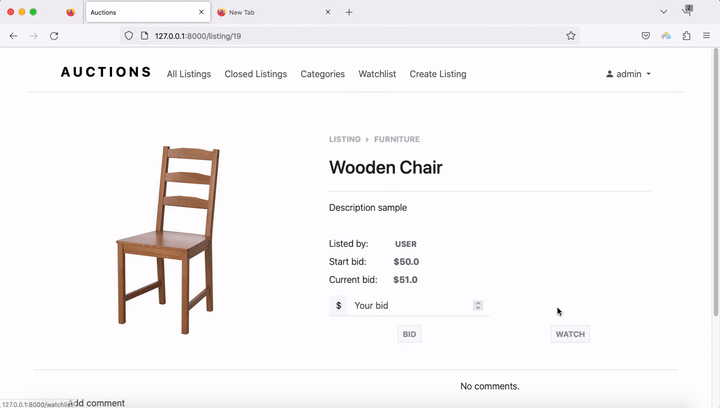This screenshot has width=720, height=408.
Task: Click the wooden chair image
Action: pyautogui.click(x=168, y=240)
